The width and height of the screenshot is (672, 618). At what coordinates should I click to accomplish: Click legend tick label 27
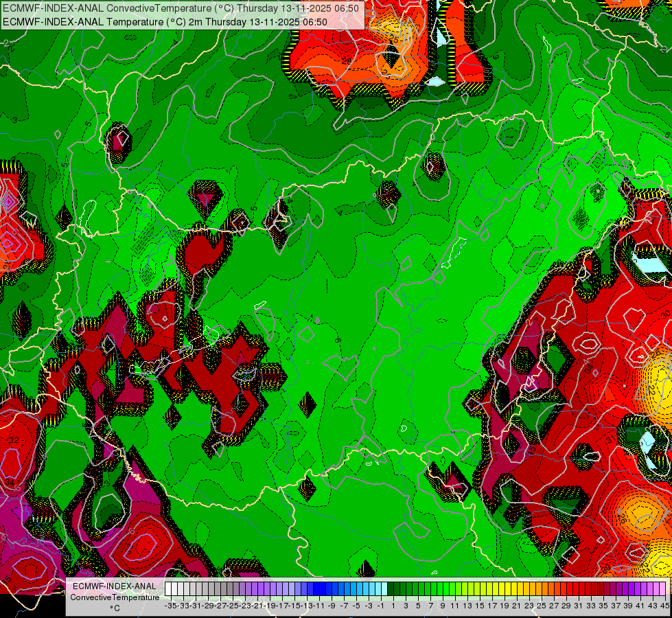coord(554,606)
